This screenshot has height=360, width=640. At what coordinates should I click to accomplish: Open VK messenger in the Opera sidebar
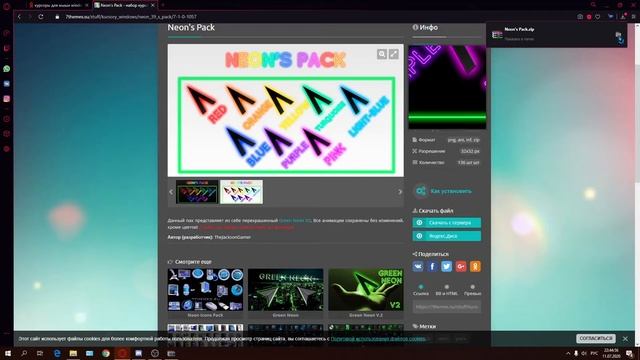click(7, 84)
